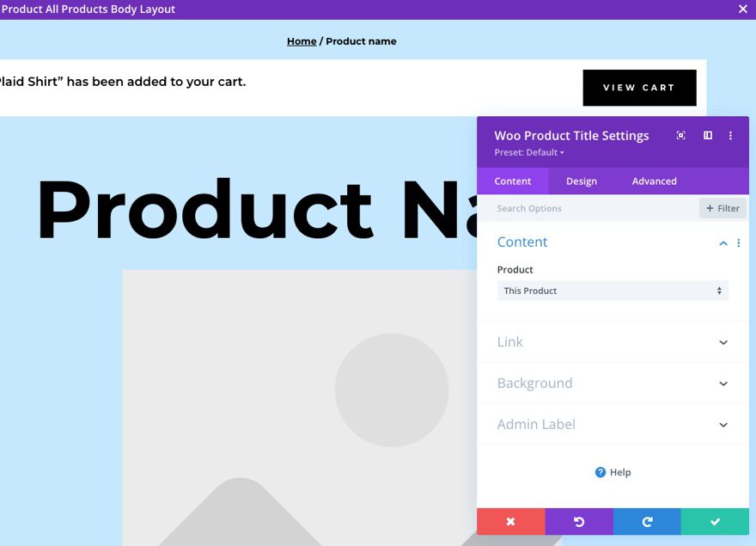Viewport: 756px width, 546px height.
Task: Open the Product selection dropdown
Action: click(x=612, y=291)
